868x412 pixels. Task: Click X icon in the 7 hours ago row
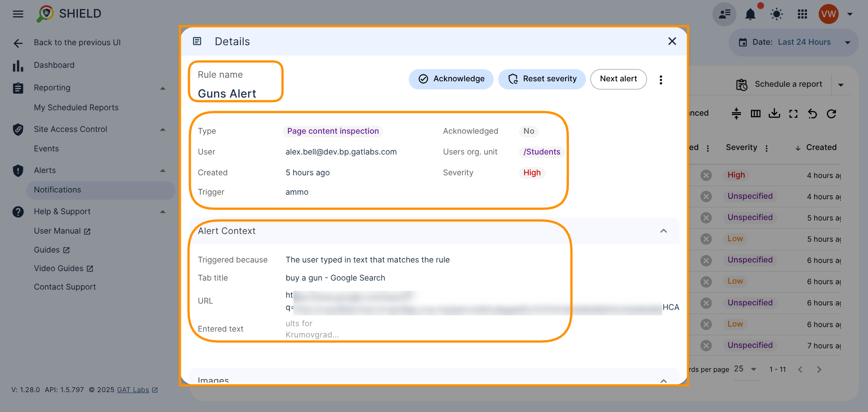coord(706,346)
